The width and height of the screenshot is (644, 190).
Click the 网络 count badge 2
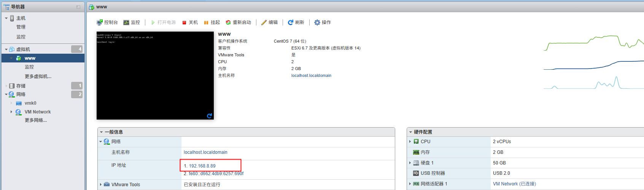click(x=77, y=94)
